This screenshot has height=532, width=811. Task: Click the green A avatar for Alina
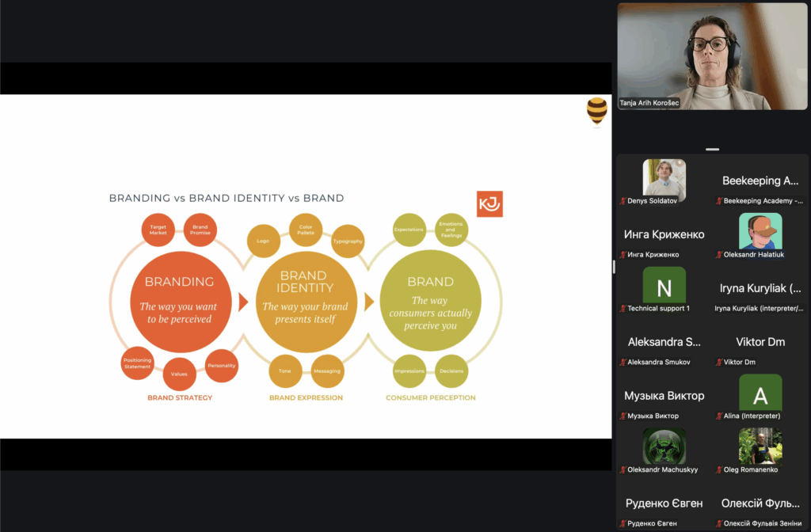[x=760, y=393]
